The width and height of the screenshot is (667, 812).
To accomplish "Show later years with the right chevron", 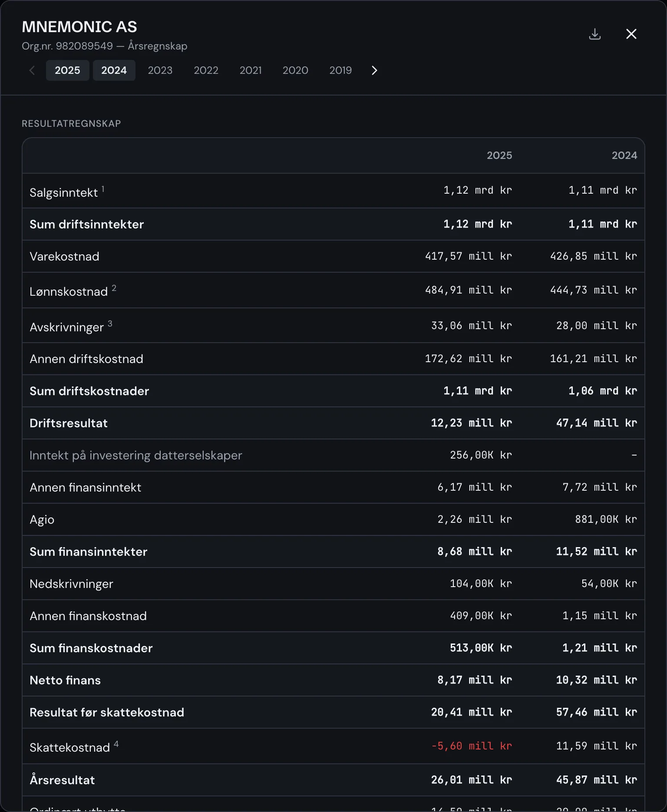I will point(374,70).
